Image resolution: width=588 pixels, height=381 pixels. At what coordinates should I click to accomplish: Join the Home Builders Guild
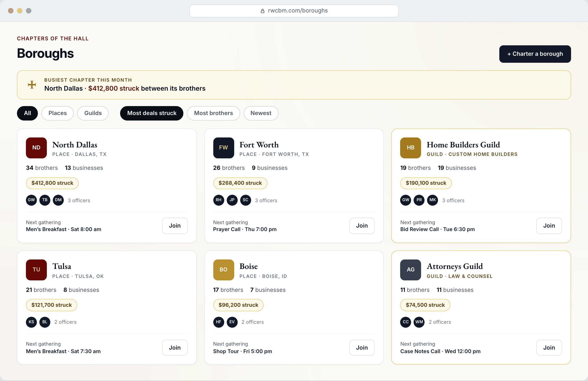(549, 226)
